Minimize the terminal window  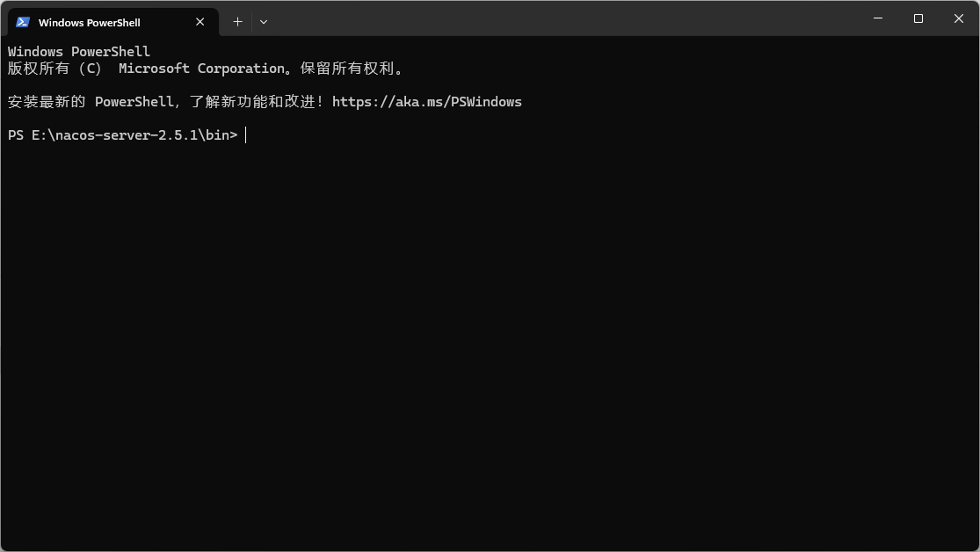click(878, 18)
